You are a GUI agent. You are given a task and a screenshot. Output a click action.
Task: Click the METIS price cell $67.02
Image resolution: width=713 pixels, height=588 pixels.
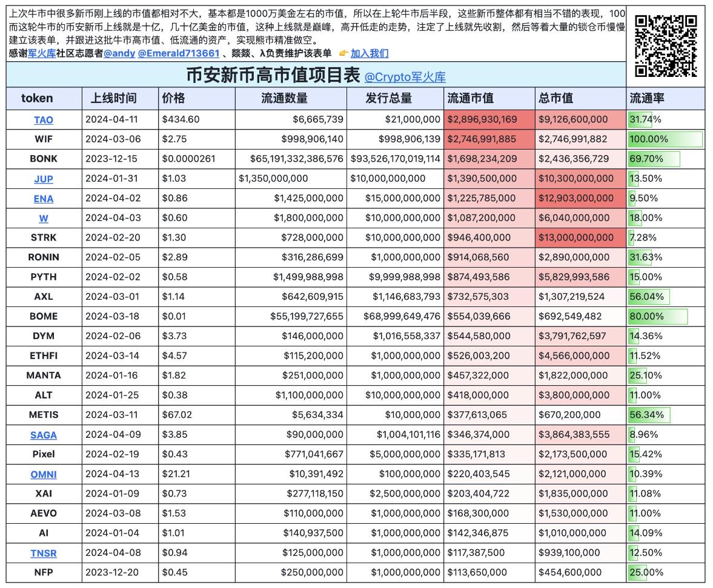coord(197,414)
